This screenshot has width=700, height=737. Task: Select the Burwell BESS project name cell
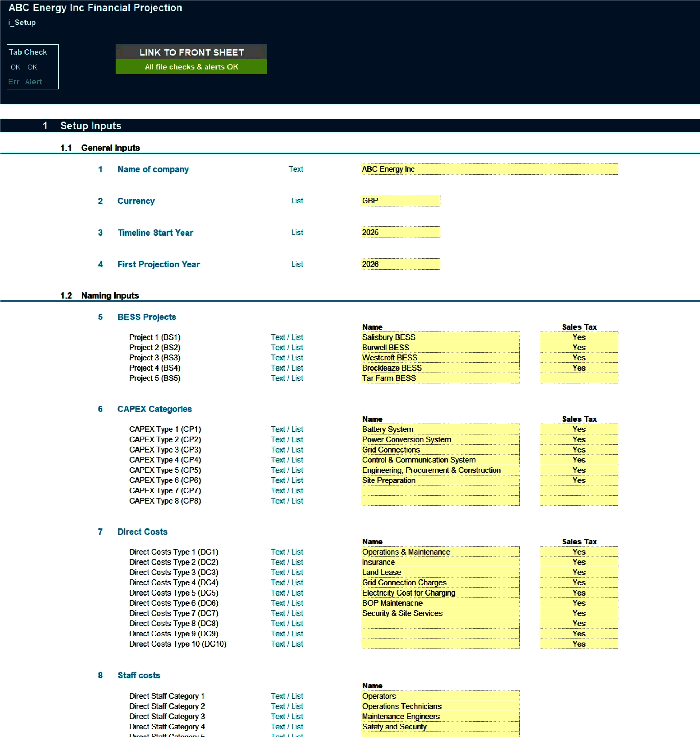click(440, 347)
